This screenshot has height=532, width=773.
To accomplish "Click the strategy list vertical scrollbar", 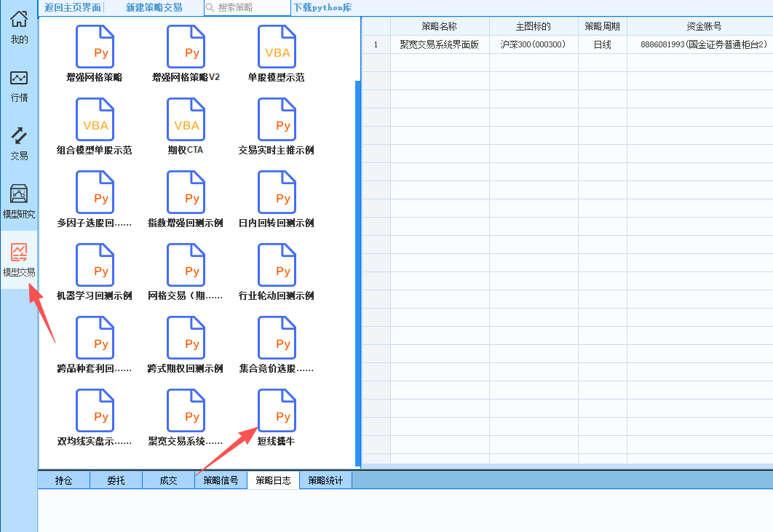I will coord(357,274).
